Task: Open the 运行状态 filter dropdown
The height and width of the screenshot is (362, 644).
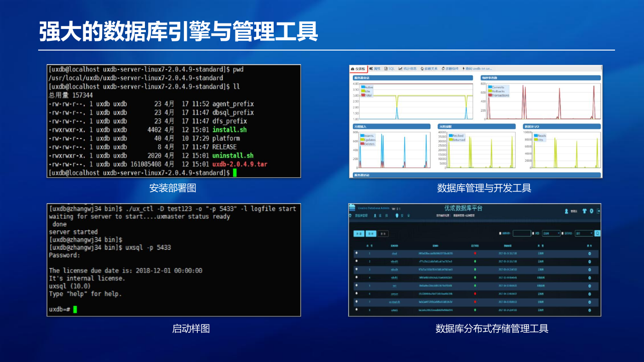Action: coord(584,233)
